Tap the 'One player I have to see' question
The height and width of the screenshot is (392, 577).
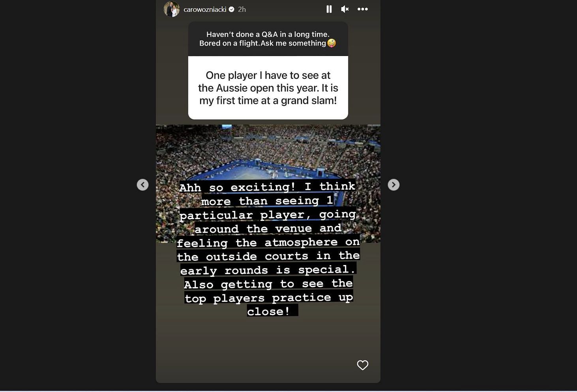click(268, 88)
